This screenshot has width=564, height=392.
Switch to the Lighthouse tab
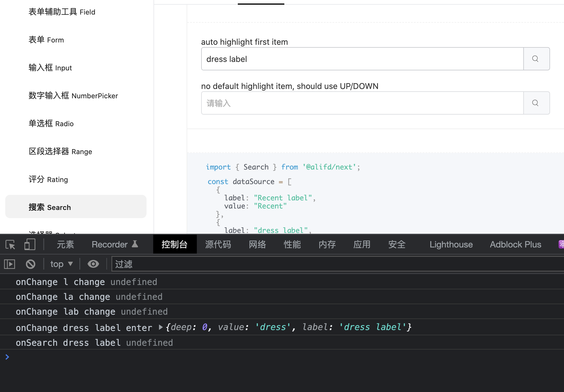(x=451, y=244)
